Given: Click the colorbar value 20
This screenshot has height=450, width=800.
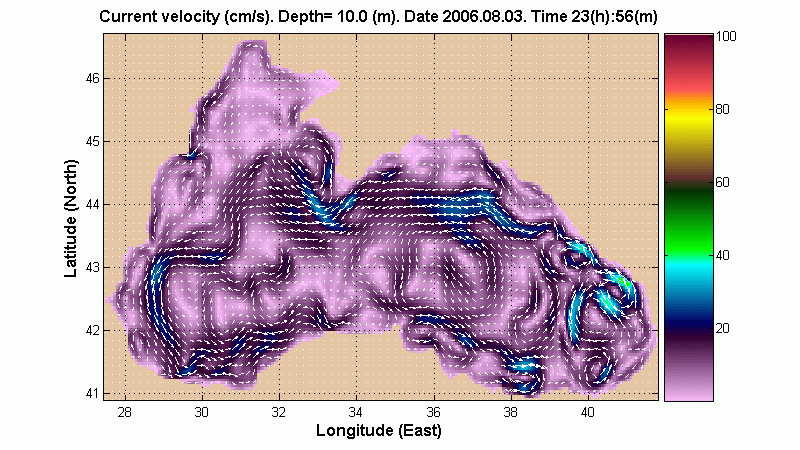Looking at the screenshot, I should click(x=722, y=328).
